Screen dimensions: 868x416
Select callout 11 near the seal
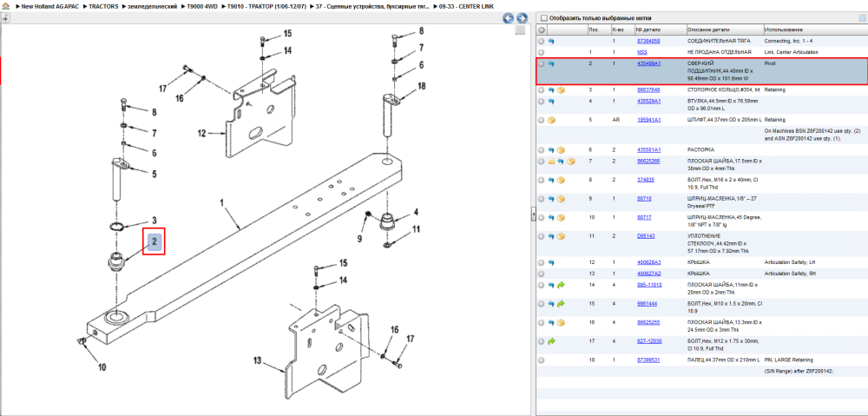click(416, 228)
